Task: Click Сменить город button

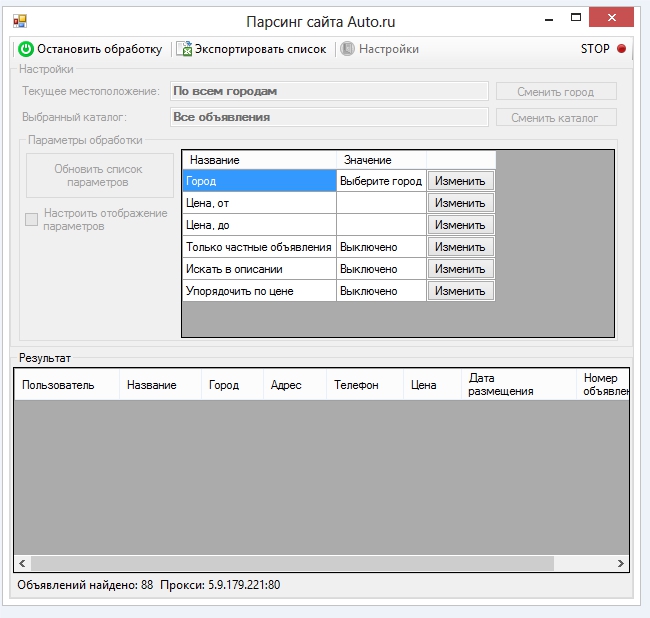Action: coord(556,92)
